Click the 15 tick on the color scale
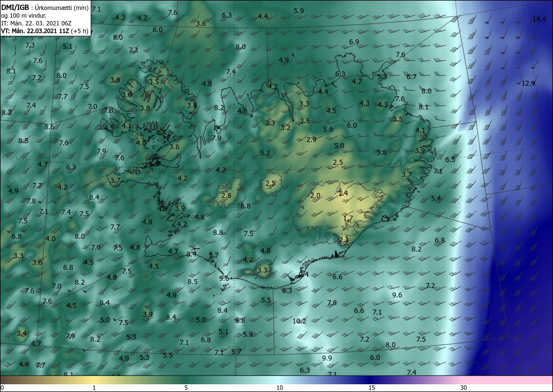 coord(372,388)
